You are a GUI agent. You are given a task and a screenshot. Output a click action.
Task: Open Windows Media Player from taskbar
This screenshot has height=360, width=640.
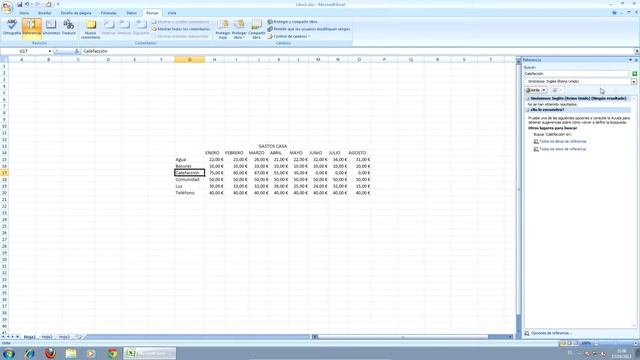pyautogui.click(x=91, y=353)
